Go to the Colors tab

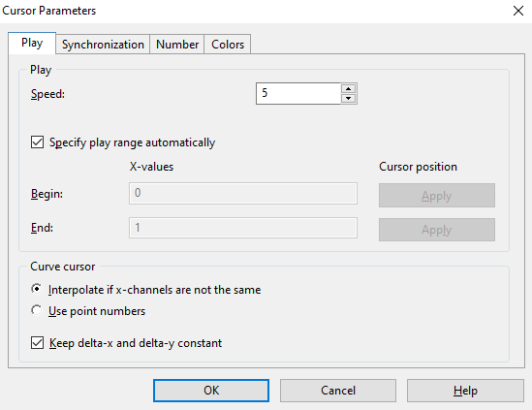[228, 45]
